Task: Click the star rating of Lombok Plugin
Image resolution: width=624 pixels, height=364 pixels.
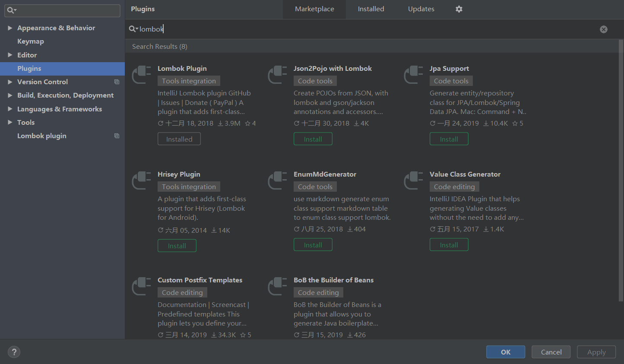Action: 250,123
